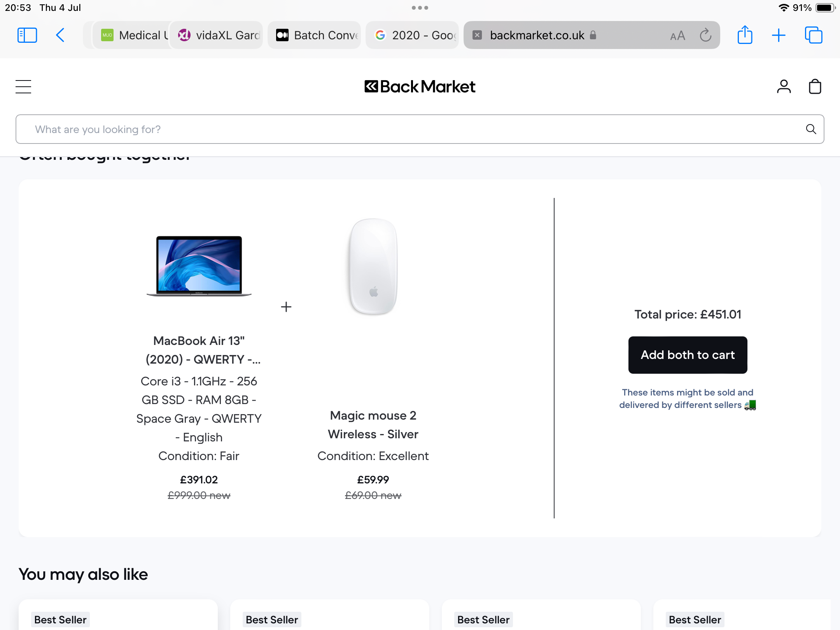Open Magic mouse 2 product image

click(373, 267)
